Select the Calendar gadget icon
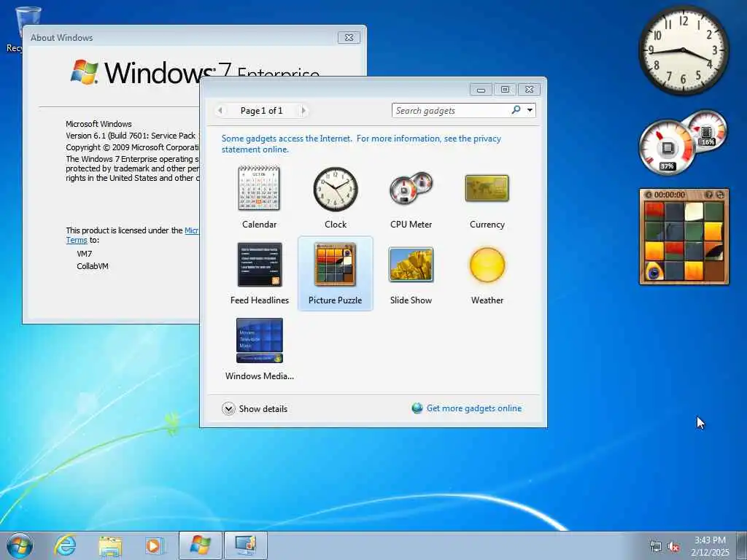747x560 pixels. tap(259, 189)
